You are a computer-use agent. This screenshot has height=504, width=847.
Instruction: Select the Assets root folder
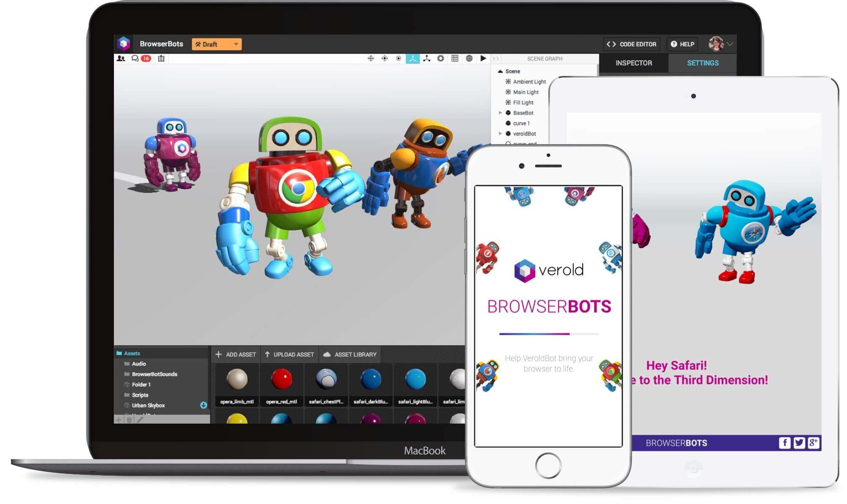[x=128, y=353]
